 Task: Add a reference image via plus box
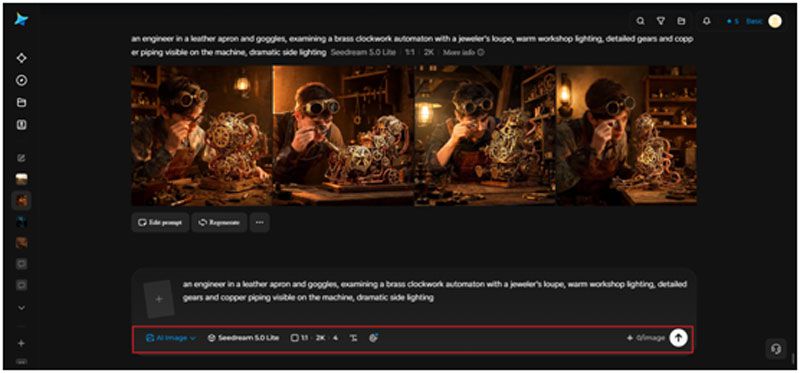[x=159, y=299]
